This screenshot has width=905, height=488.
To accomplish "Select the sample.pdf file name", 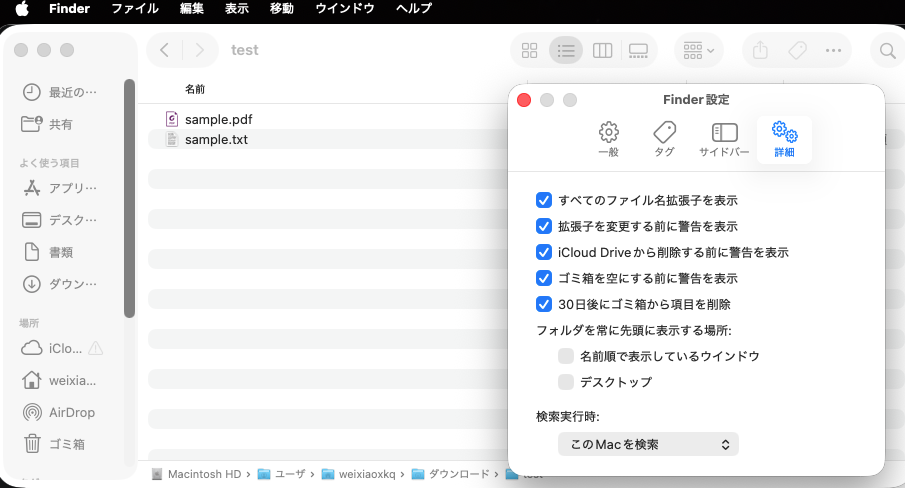I will tap(219, 119).
